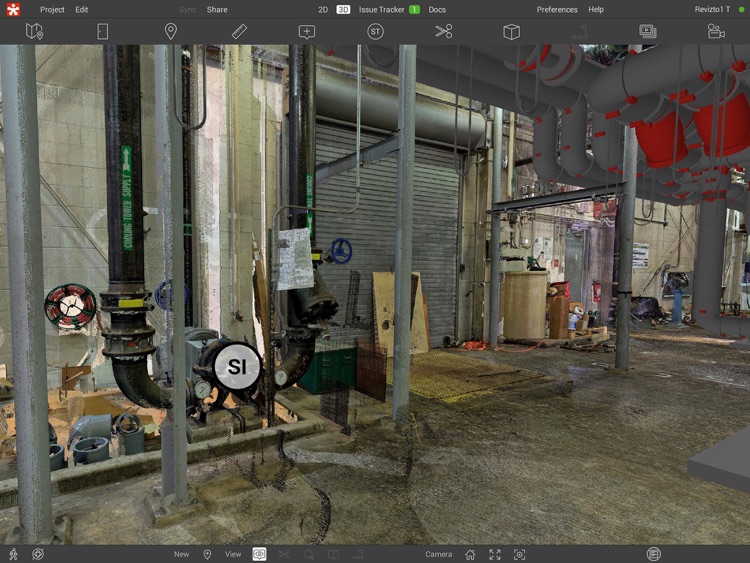
Task: Reset camera with the home icon
Action: pos(470,554)
